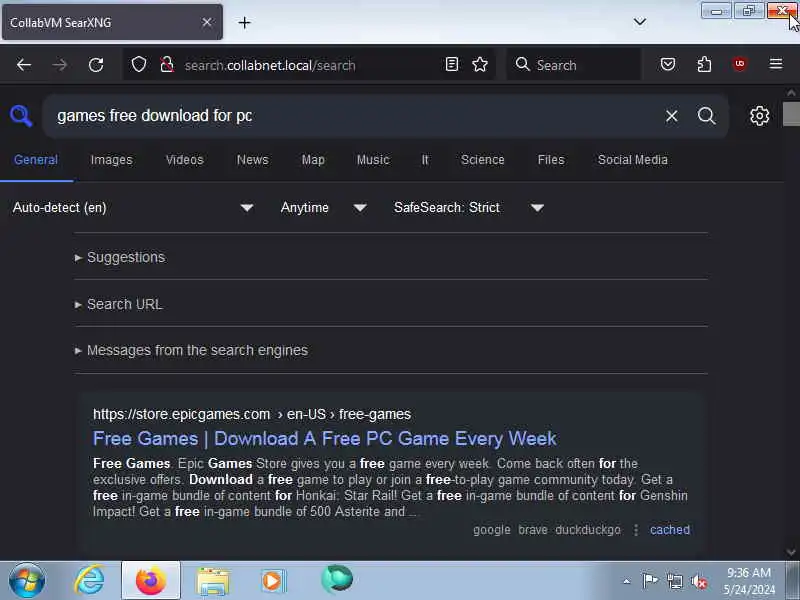Switch to the Social Media tab
This screenshot has height=600, width=800.
633,160
